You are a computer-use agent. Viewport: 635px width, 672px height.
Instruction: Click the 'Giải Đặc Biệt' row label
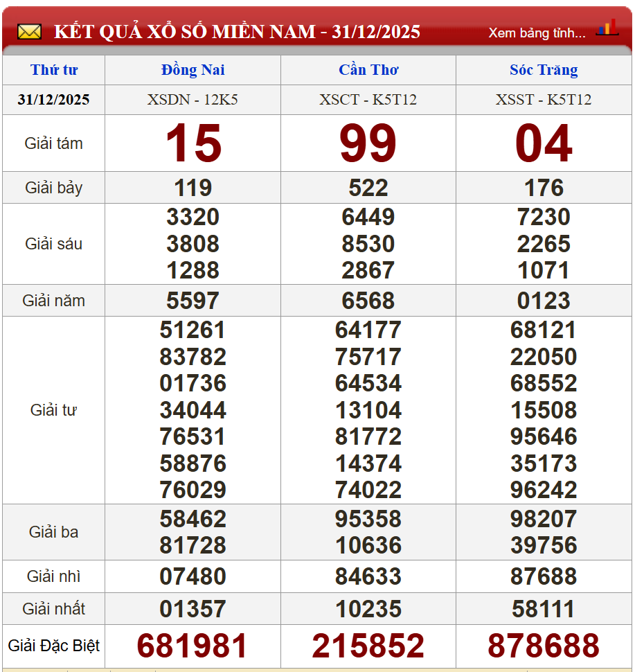tap(54, 646)
